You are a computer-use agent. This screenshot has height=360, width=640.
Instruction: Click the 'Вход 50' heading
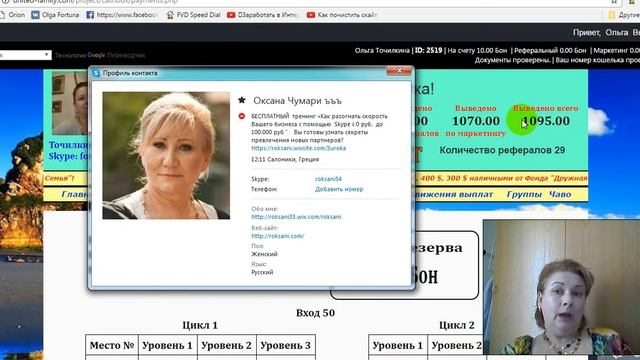pos(315,313)
